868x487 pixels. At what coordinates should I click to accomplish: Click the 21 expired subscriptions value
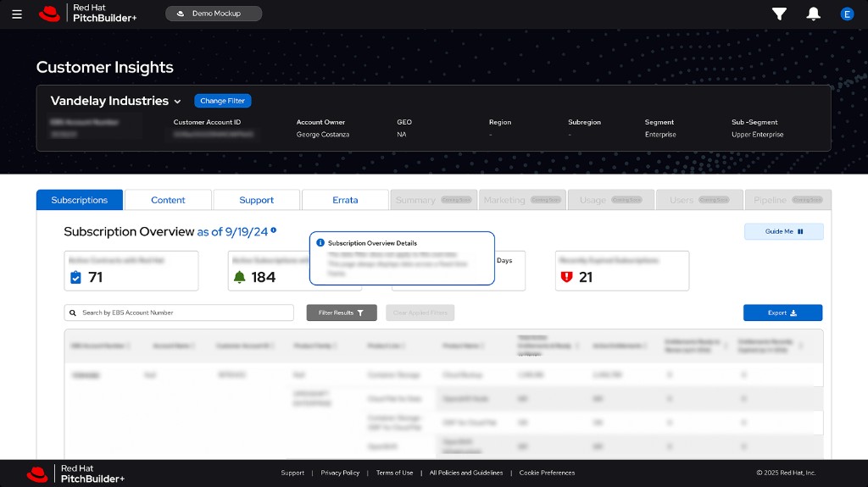(x=586, y=277)
